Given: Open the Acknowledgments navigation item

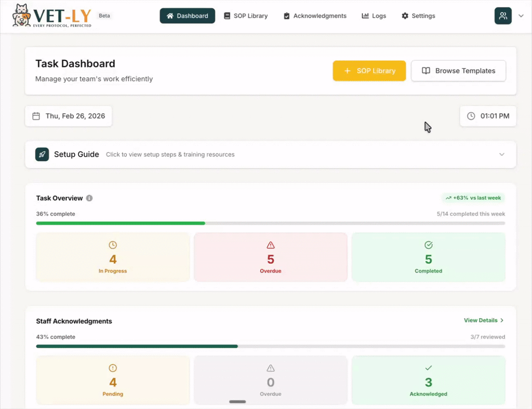Looking at the screenshot, I should [x=315, y=16].
